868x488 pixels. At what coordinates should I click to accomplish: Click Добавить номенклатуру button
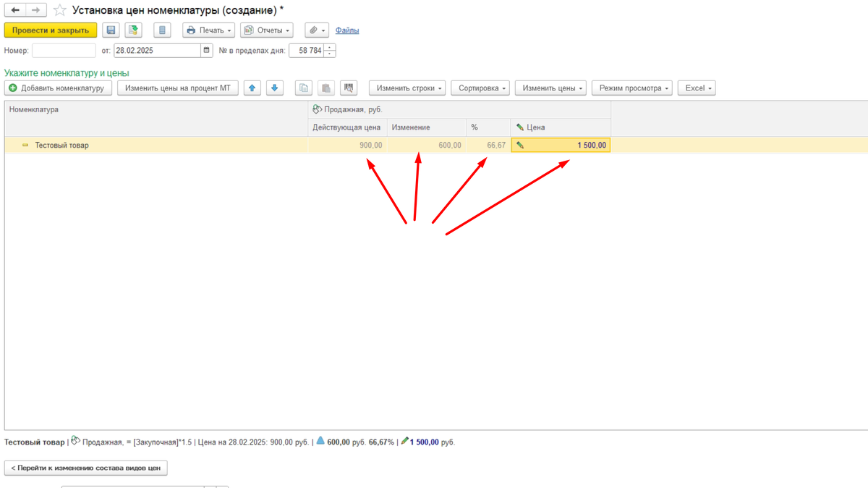[58, 88]
